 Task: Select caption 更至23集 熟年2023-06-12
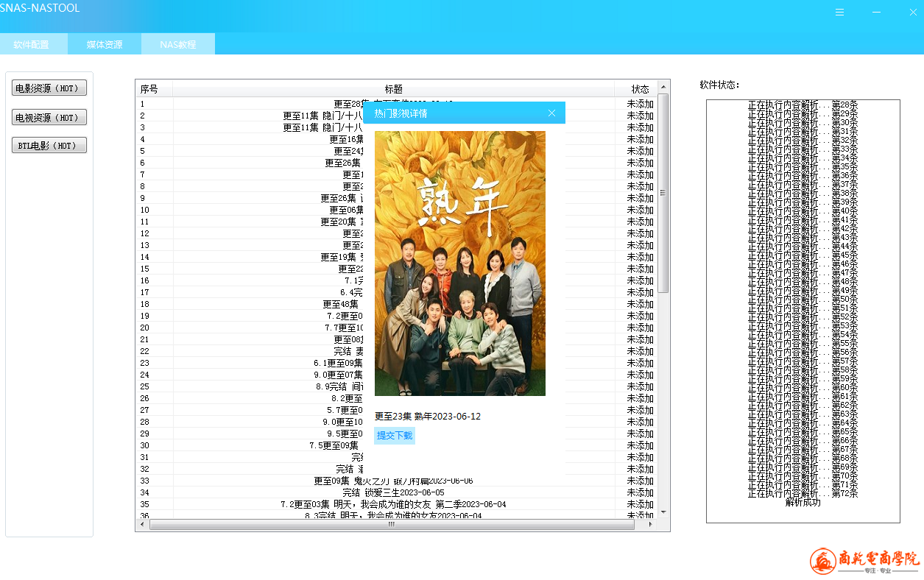pyautogui.click(x=428, y=417)
